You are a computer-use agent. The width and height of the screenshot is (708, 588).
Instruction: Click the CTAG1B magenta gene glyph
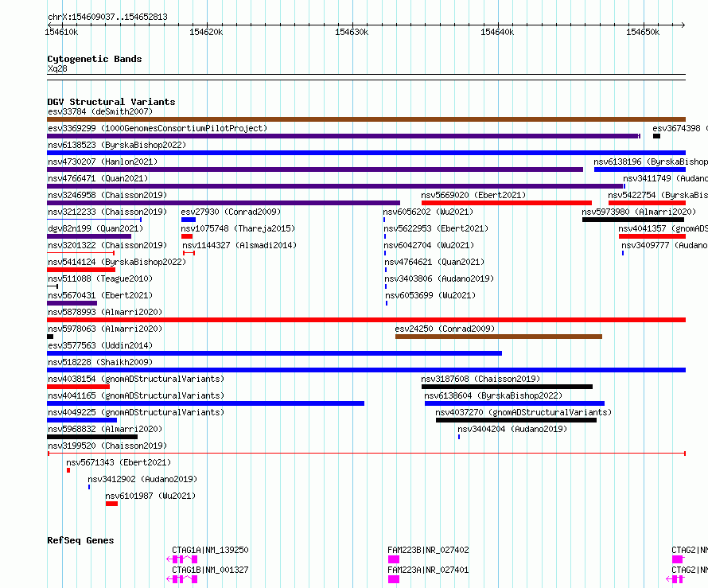pyautogui.click(x=182, y=579)
